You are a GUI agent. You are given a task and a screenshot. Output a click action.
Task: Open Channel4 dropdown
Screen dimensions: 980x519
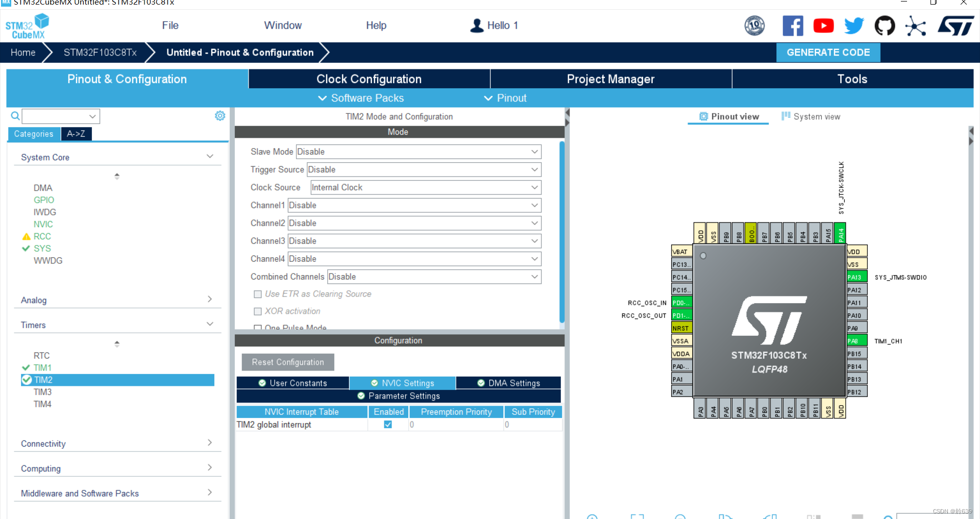[x=414, y=259]
